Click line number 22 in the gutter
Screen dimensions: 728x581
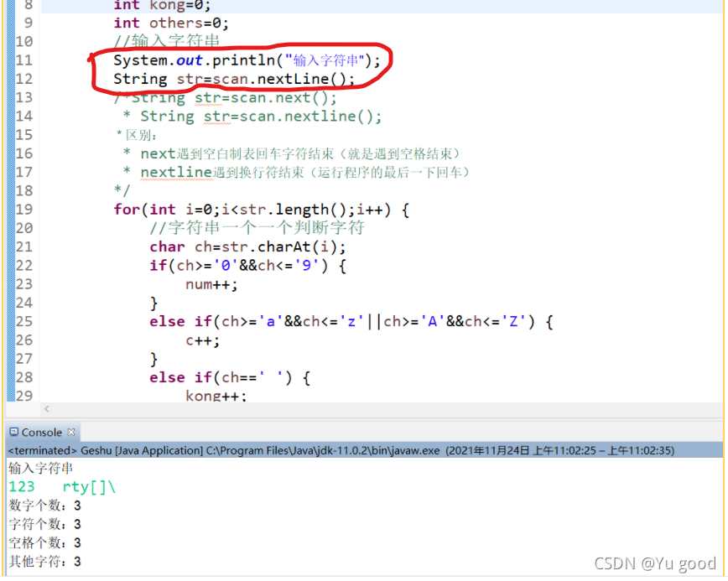coord(24,266)
